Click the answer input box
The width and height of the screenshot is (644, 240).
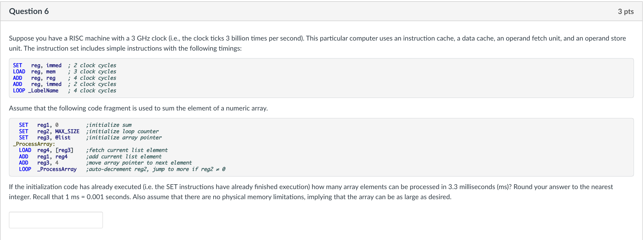(x=55, y=220)
